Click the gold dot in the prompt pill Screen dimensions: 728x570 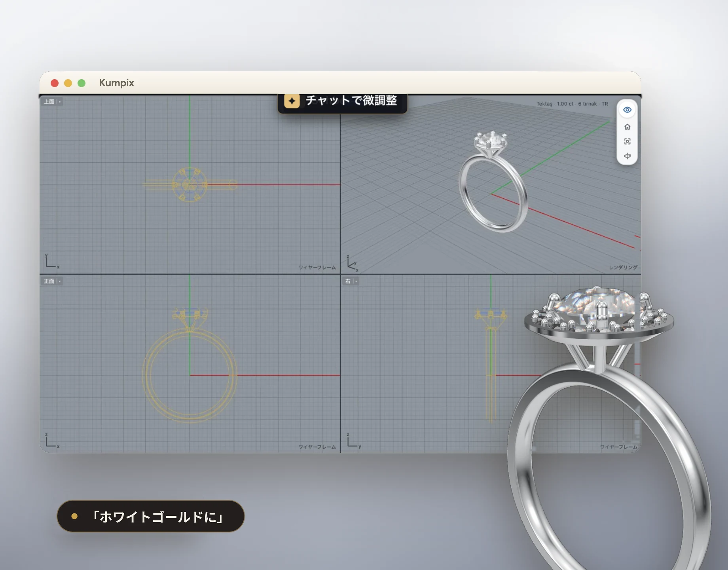(74, 516)
